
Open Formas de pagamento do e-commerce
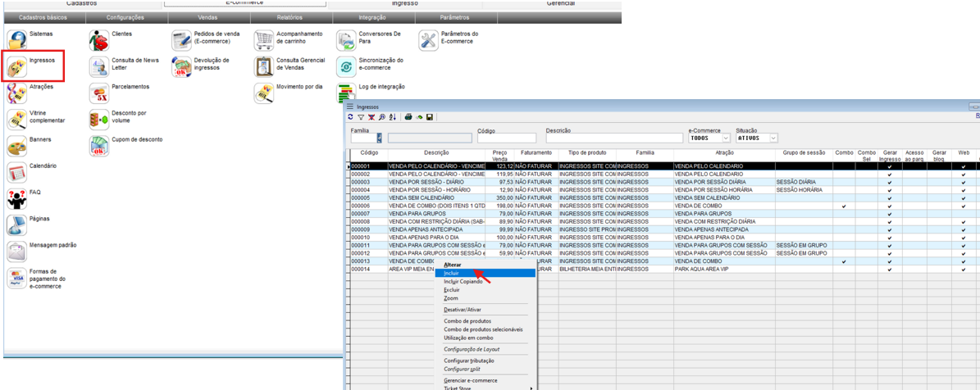pos(17,279)
